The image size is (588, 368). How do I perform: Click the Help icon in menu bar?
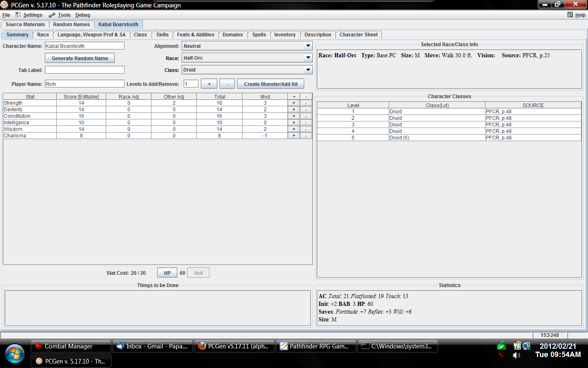(x=570, y=15)
